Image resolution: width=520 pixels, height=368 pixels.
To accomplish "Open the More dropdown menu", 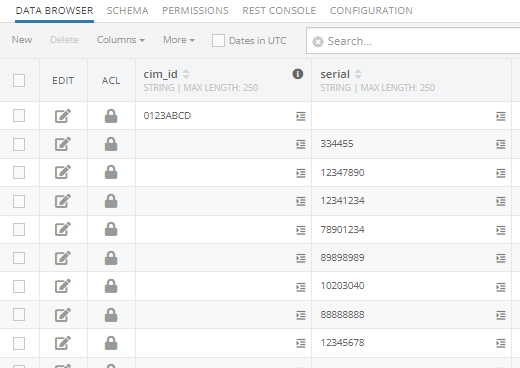I will (179, 40).
